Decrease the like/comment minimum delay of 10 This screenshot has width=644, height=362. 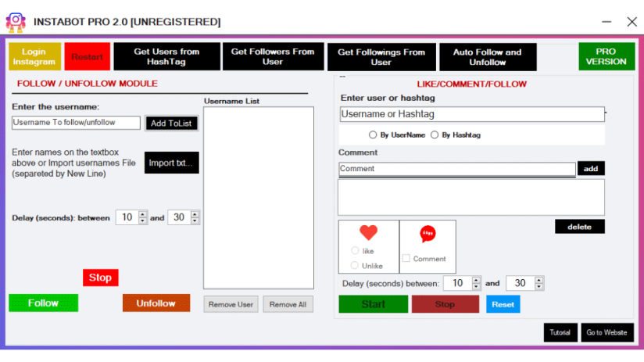click(476, 286)
